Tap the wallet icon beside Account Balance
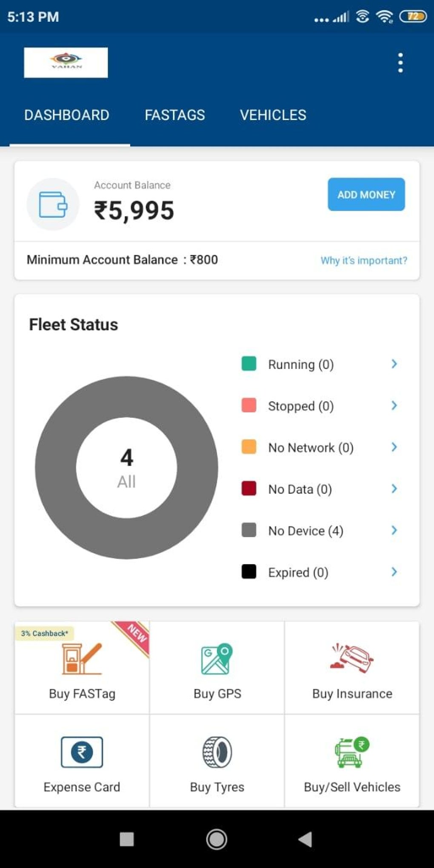The height and width of the screenshot is (868, 434). [x=53, y=204]
